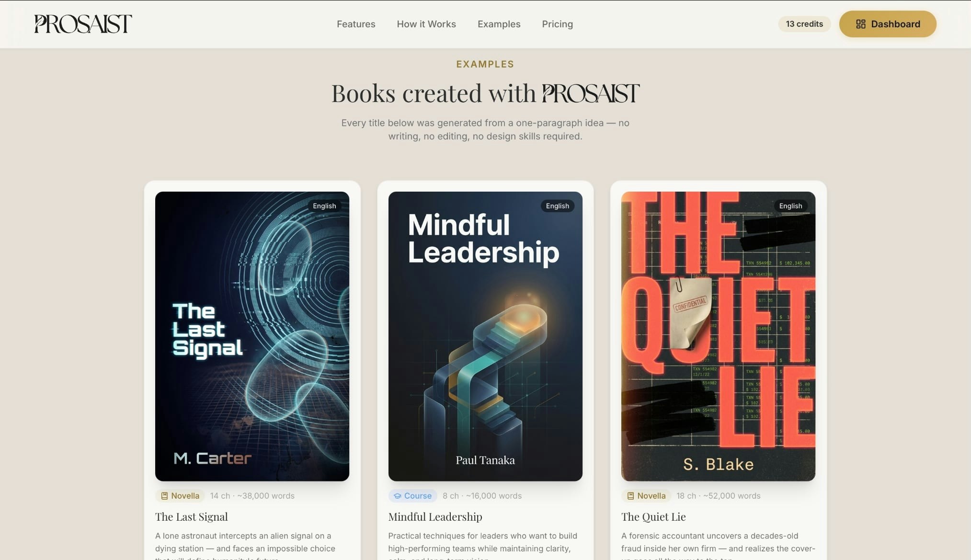Open the Dashboard button
This screenshot has height=560, width=971.
(x=888, y=24)
